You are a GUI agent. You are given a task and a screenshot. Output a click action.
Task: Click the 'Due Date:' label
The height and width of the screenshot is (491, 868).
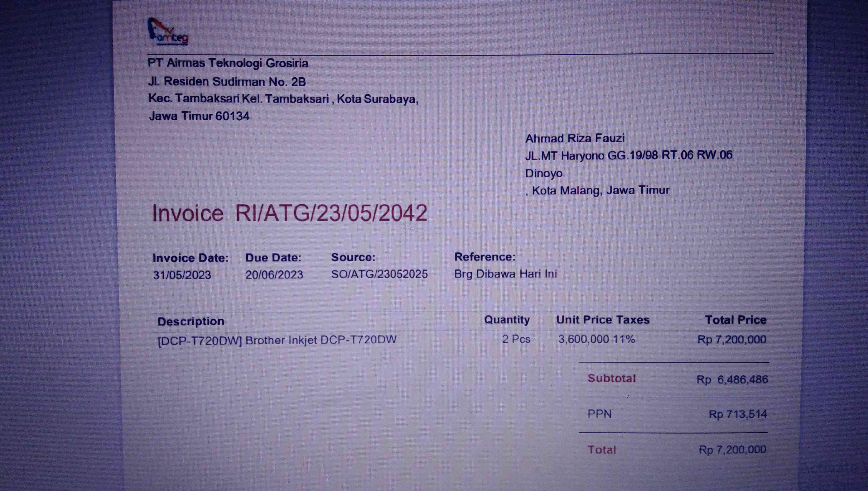(x=273, y=257)
